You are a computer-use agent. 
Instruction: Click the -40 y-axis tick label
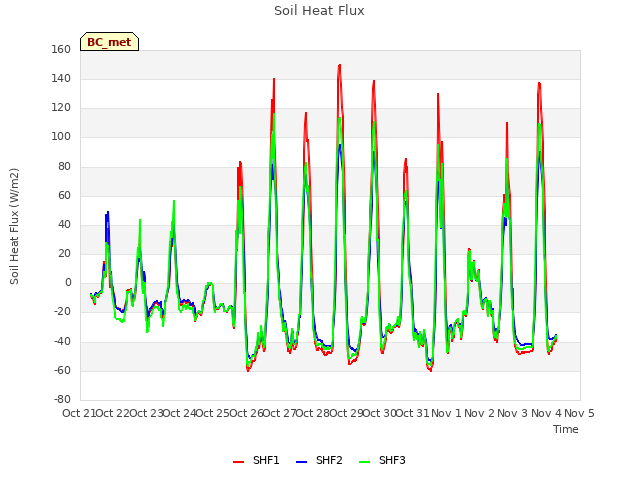coord(62,341)
